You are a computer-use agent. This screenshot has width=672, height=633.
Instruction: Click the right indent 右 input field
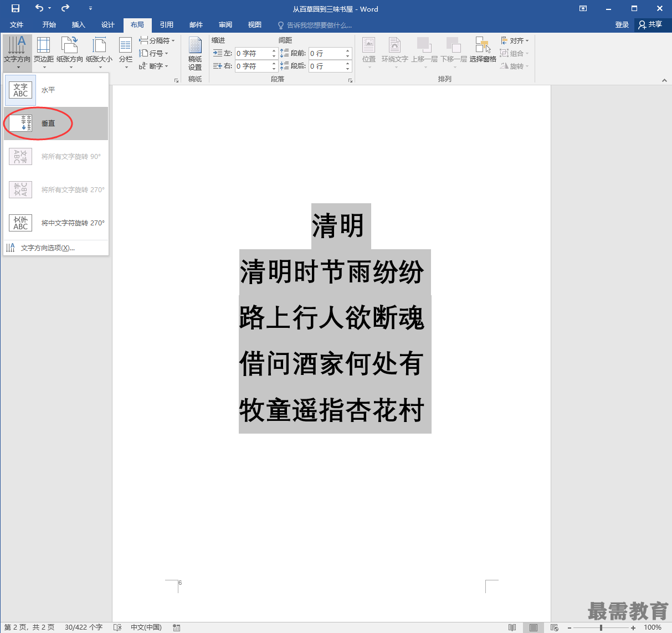point(252,66)
